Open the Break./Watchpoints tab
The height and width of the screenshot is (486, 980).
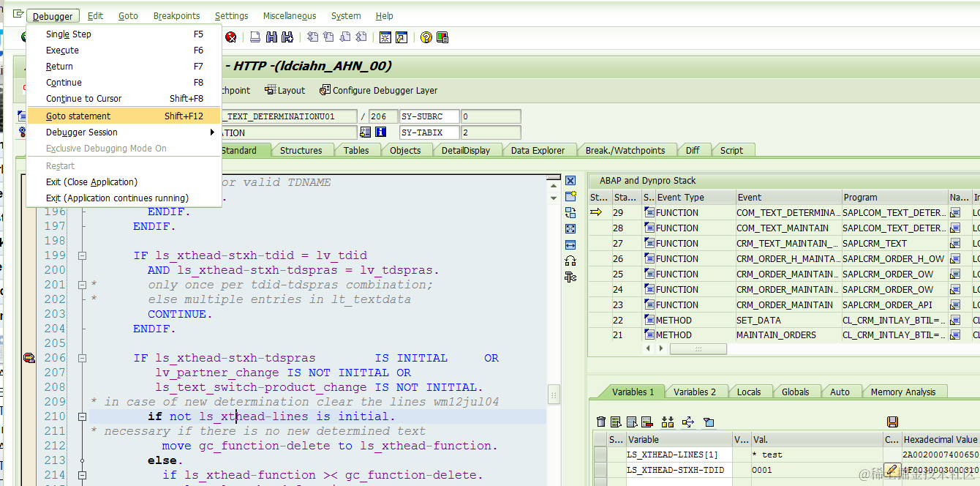pyautogui.click(x=625, y=150)
